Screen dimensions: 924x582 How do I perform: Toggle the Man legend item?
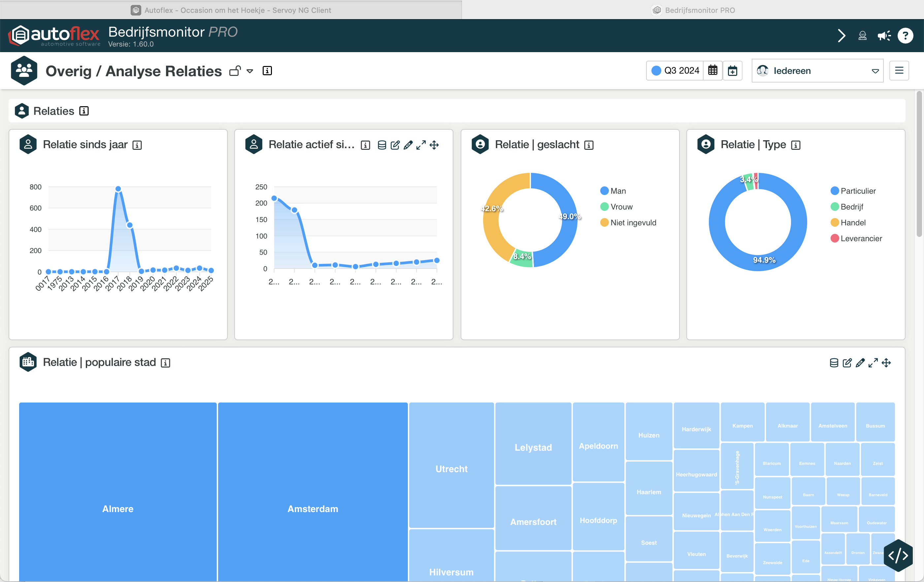(617, 191)
